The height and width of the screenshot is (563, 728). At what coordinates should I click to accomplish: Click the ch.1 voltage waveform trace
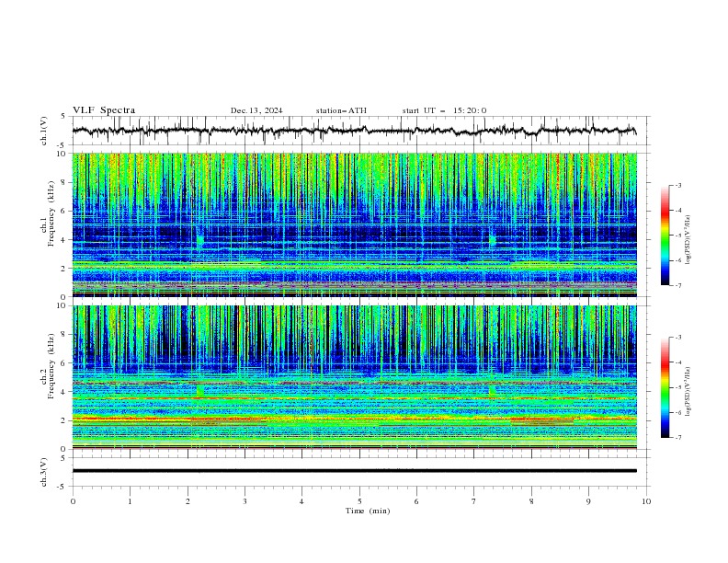[x=354, y=131]
